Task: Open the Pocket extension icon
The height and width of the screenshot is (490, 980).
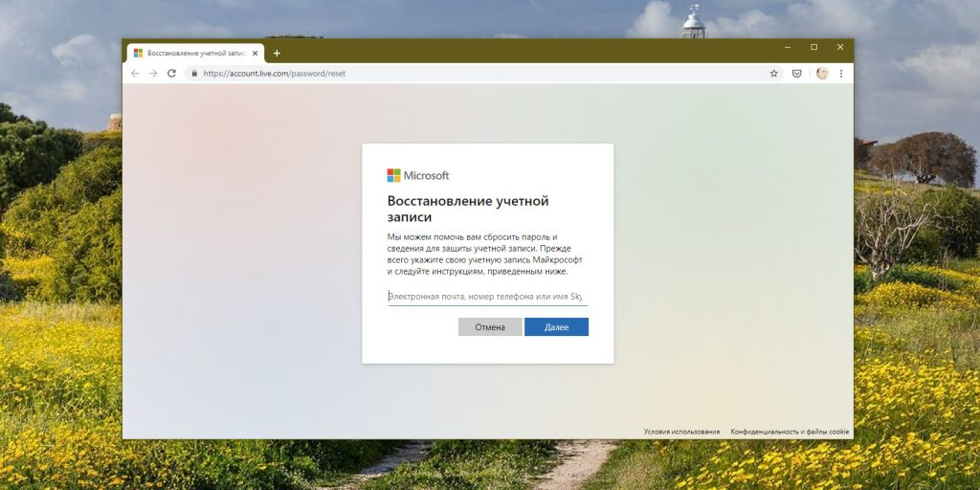Action: (x=797, y=73)
